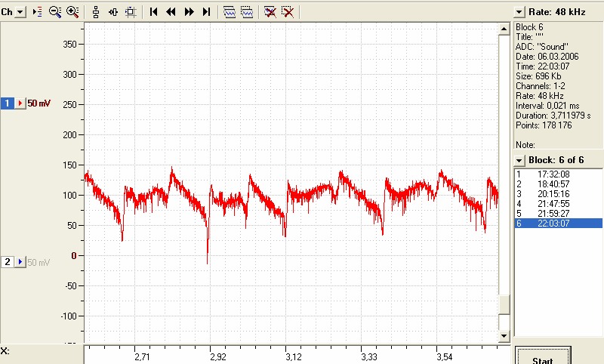Image resolution: width=604 pixels, height=364 pixels.
Task: Click the Duration: 3,711979 s text
Action: click(x=553, y=116)
